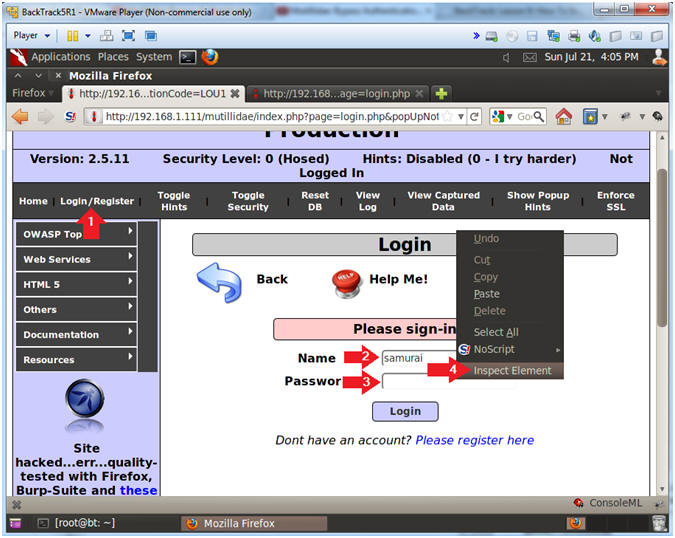This screenshot has width=675, height=538.
Task: Open View Log link
Action: (368, 201)
